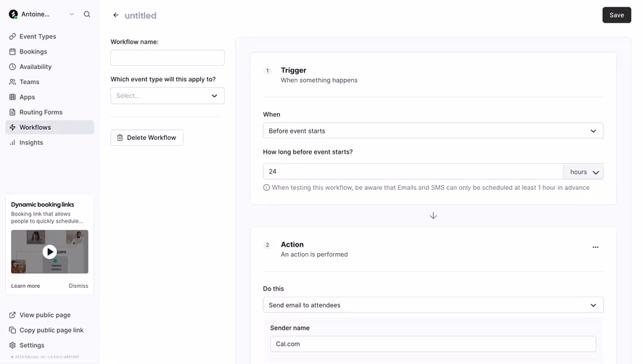Select Workflows in sidebar
642x364 pixels.
click(x=49, y=128)
